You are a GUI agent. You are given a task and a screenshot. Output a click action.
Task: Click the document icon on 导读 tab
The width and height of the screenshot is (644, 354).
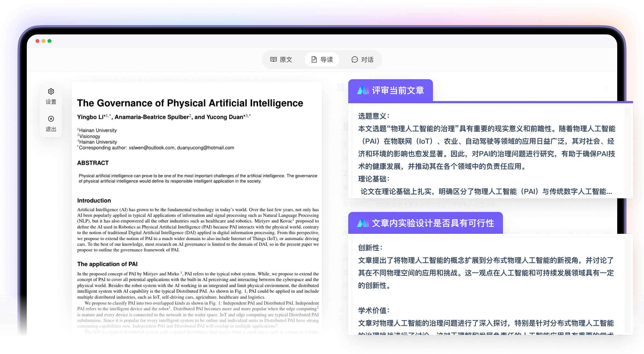click(x=314, y=60)
